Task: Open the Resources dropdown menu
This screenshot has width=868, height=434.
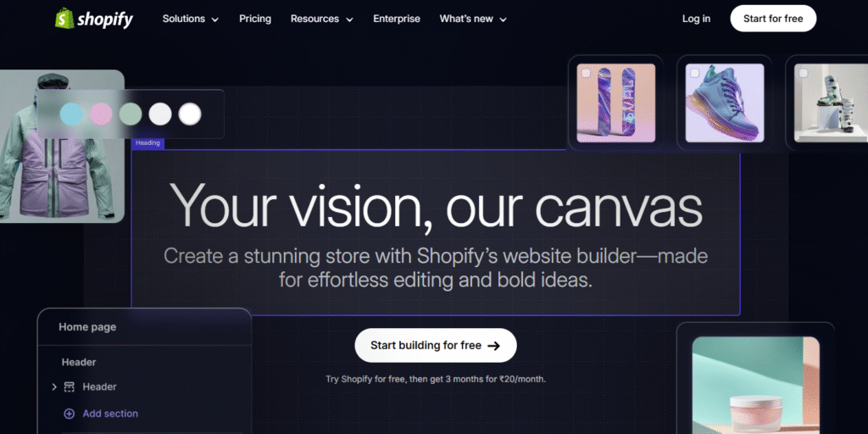Action: [321, 19]
